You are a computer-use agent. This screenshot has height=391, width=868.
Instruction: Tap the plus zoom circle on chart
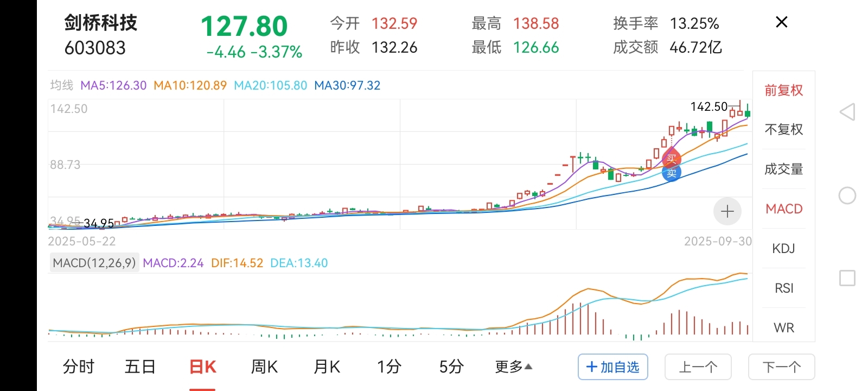click(727, 211)
